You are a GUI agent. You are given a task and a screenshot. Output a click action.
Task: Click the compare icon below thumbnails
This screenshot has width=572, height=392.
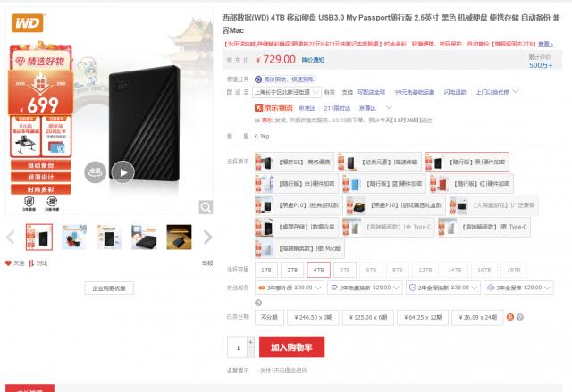tap(31, 263)
